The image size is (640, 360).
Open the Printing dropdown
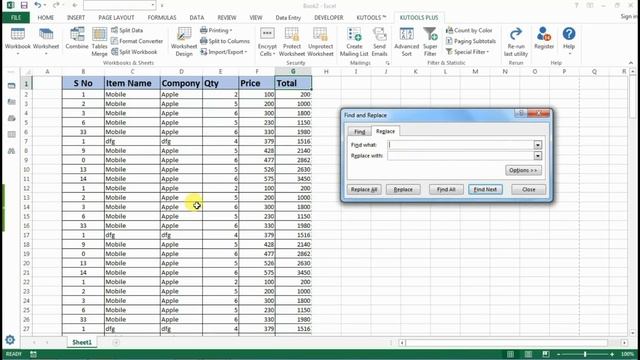216,30
